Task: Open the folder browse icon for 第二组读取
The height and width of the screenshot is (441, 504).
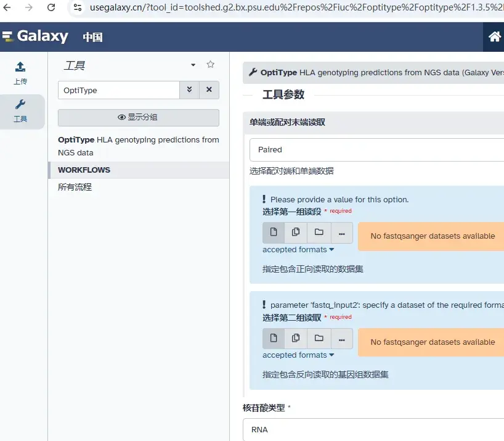Action: (x=319, y=338)
